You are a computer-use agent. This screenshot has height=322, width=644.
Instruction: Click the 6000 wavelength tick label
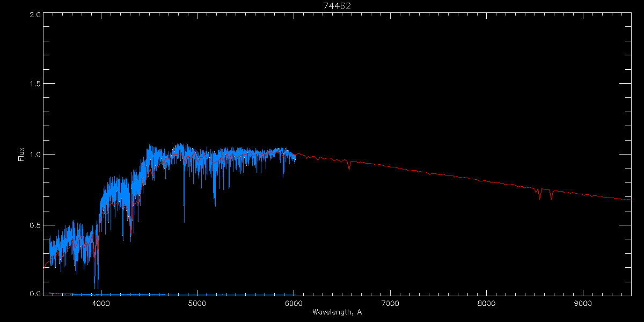coord(294,303)
